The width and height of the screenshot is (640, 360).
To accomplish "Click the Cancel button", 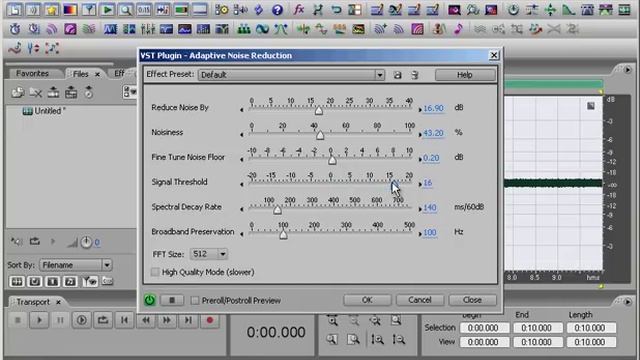I will point(420,300).
